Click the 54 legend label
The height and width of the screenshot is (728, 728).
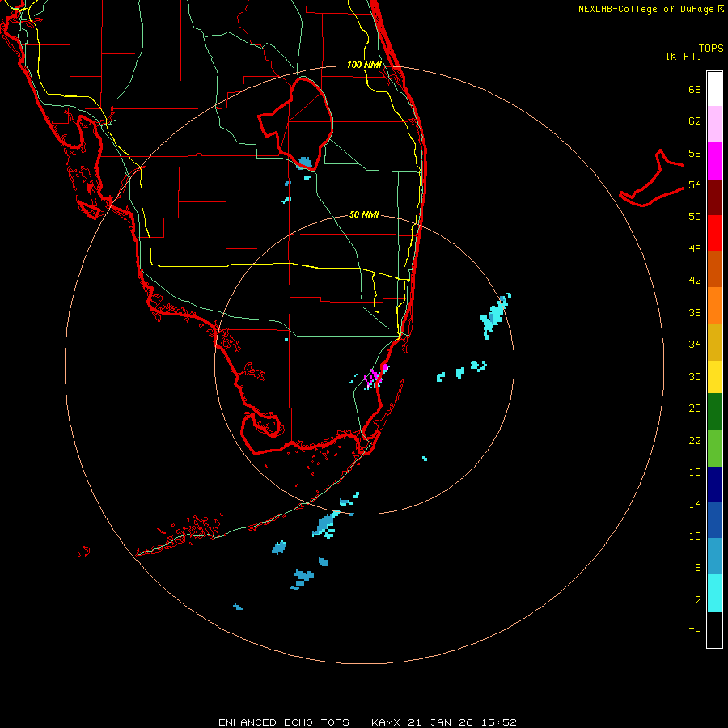(x=695, y=184)
